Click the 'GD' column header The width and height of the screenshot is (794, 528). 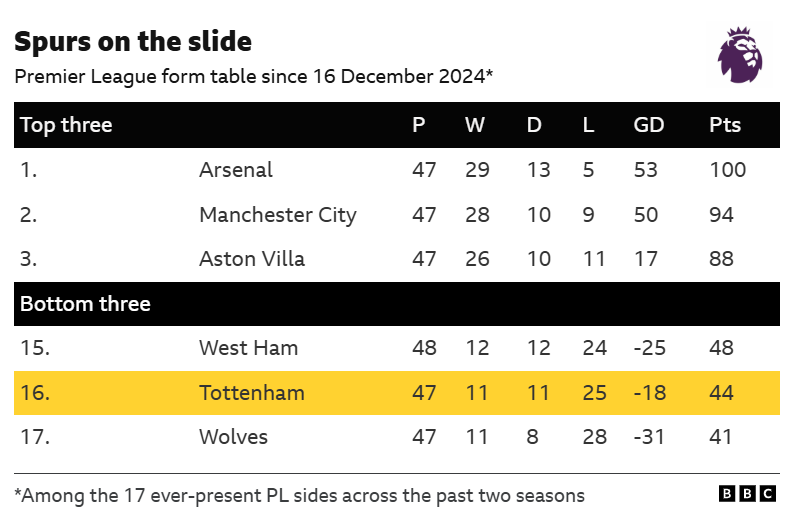click(649, 125)
